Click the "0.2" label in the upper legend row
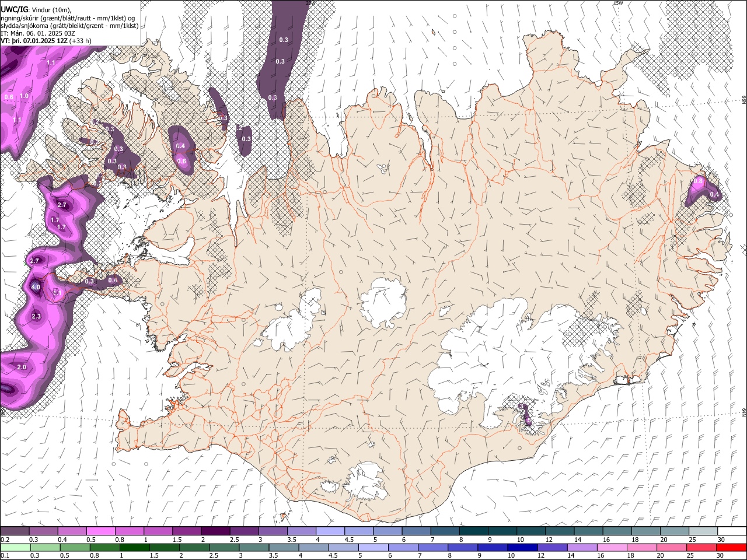This screenshot has width=747, height=560. [5, 540]
